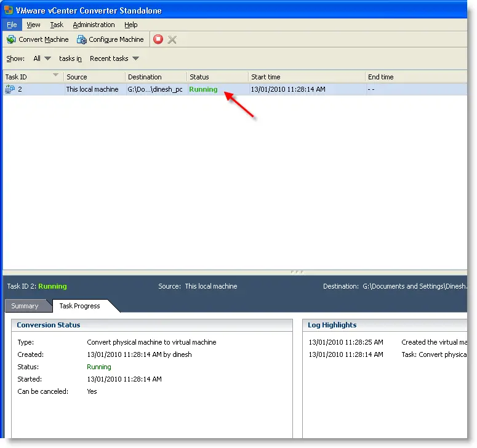Sort by the Destination column header
This screenshot has width=477, height=448.
[156, 77]
